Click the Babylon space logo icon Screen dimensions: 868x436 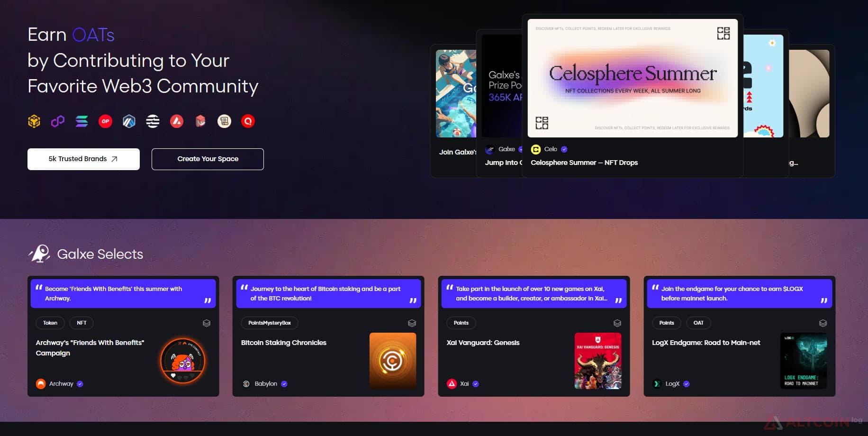[x=246, y=384]
